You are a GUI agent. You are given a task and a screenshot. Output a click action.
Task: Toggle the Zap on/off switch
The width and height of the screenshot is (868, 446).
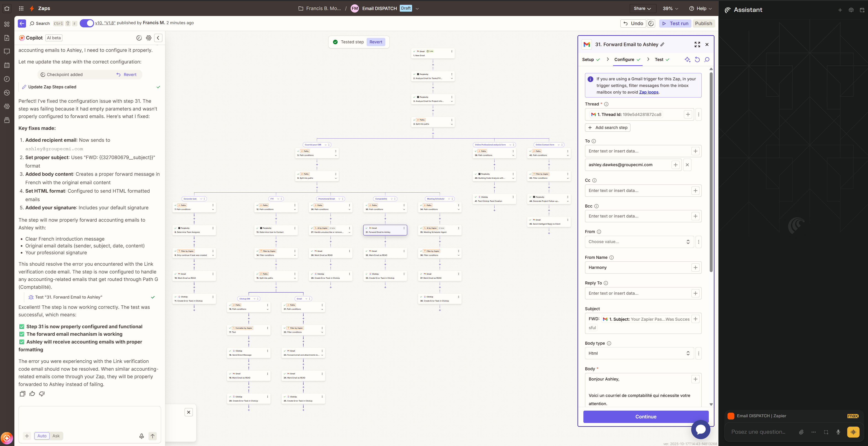pos(87,23)
